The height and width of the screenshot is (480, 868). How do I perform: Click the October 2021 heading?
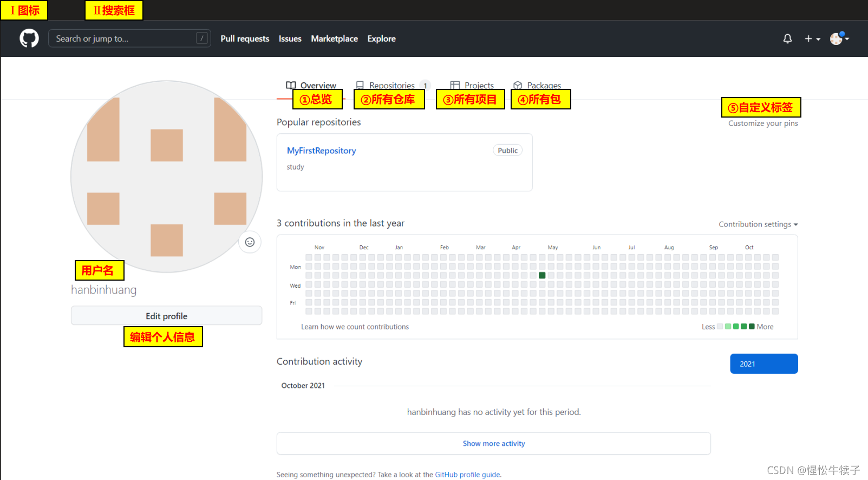[x=303, y=386]
